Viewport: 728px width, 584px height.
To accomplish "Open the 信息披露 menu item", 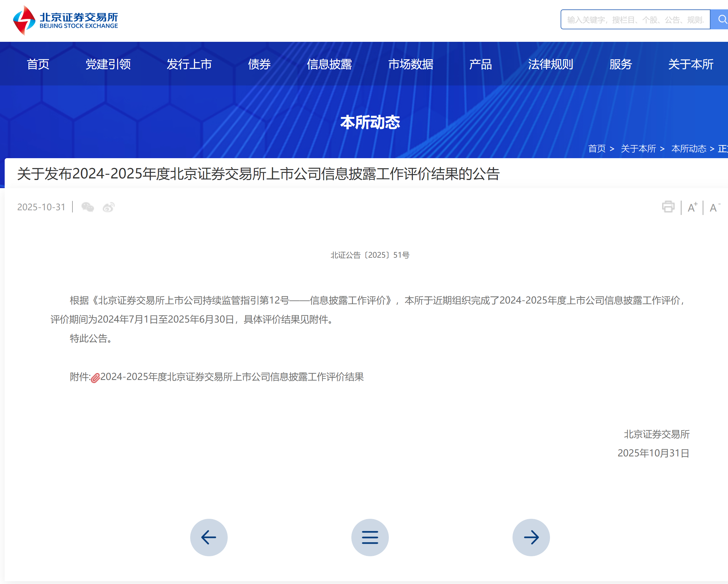I will (329, 64).
